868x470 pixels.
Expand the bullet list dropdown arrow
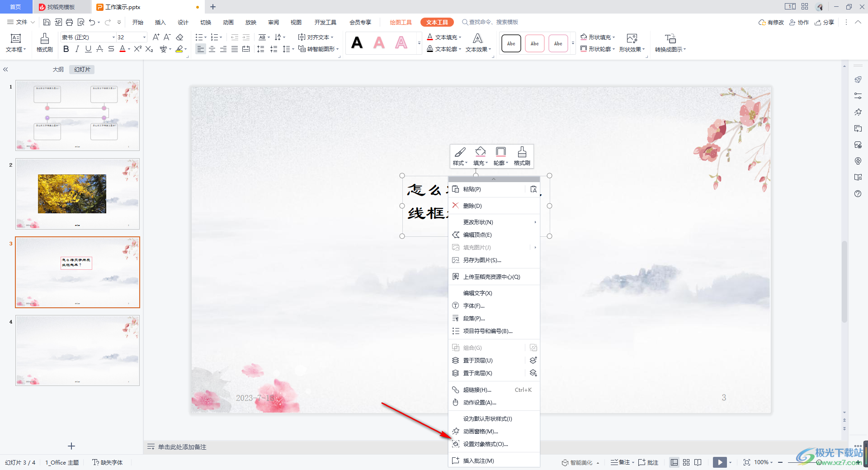click(206, 37)
